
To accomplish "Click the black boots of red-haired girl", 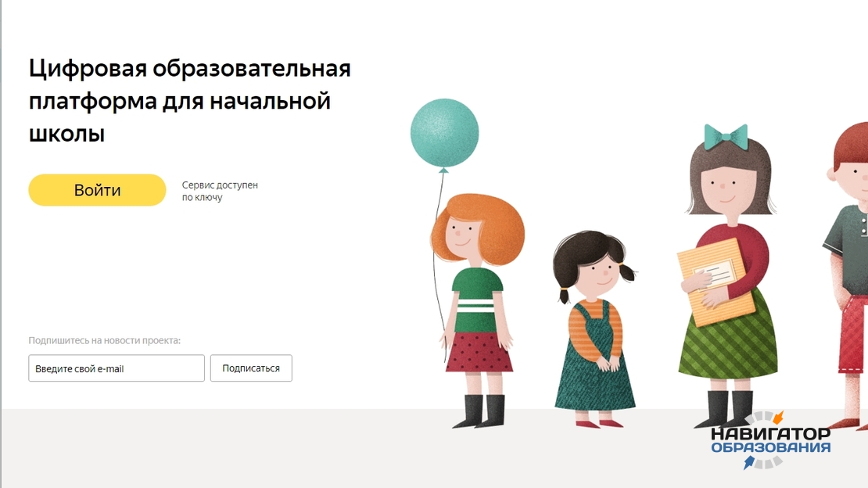I will 479,411.
